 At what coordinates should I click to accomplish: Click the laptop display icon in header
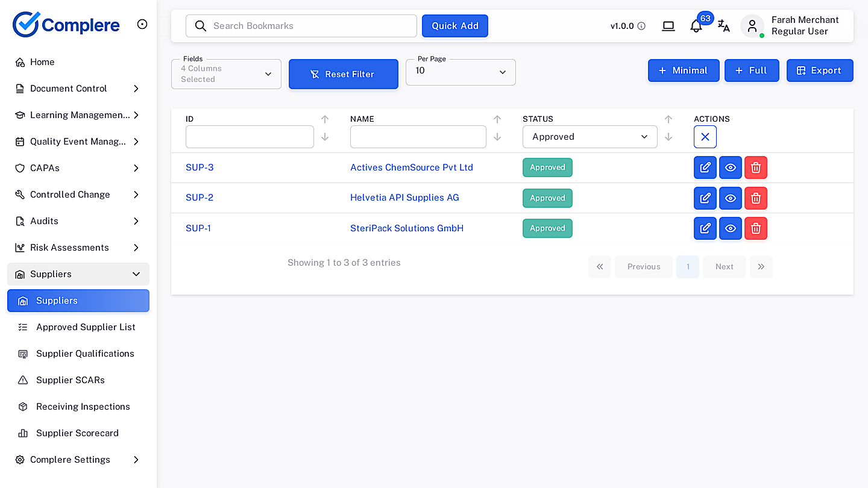point(668,26)
